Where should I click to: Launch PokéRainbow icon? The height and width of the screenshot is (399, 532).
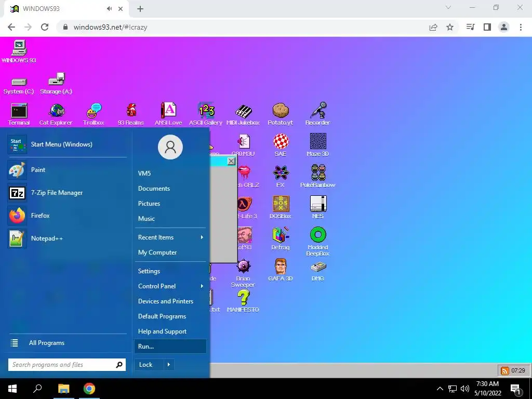pyautogui.click(x=318, y=177)
